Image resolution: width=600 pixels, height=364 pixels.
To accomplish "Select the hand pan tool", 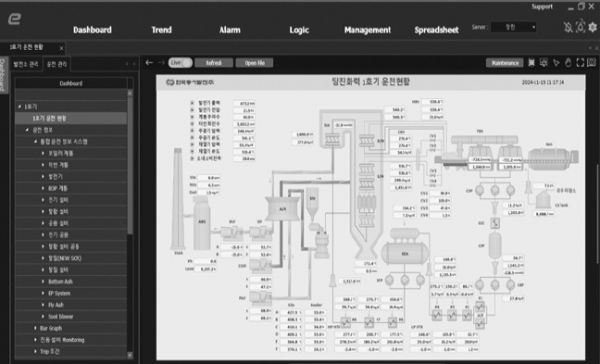I will [x=568, y=63].
